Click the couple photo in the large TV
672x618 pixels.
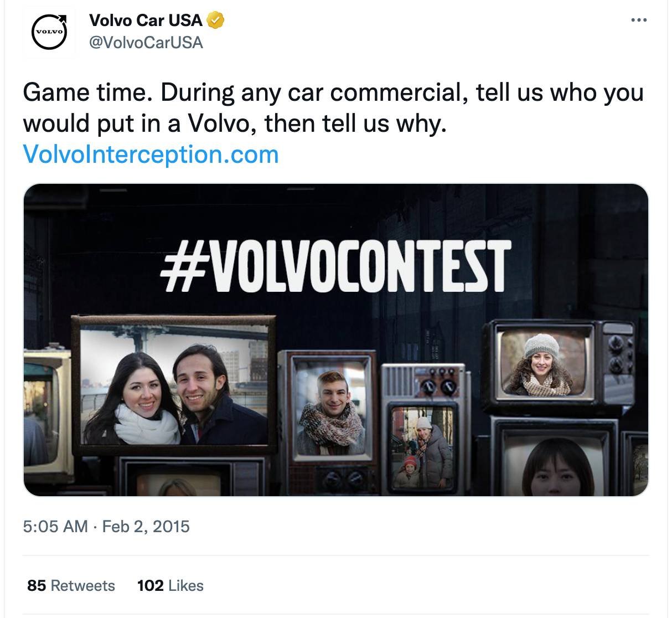(x=174, y=386)
